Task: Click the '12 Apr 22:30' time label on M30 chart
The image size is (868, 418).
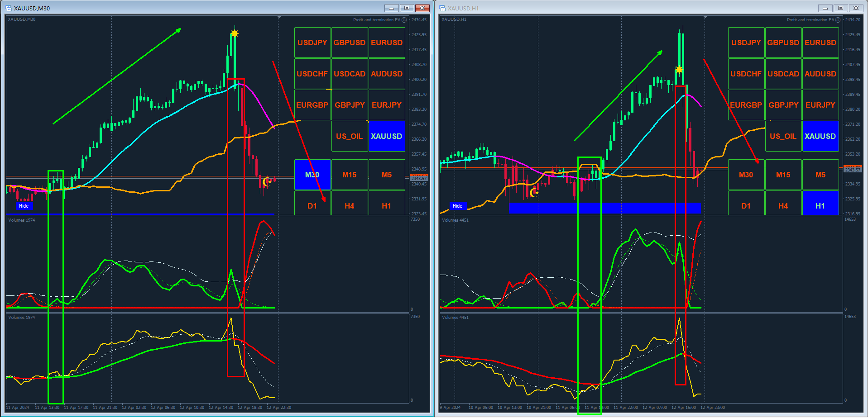Action: click(279, 408)
